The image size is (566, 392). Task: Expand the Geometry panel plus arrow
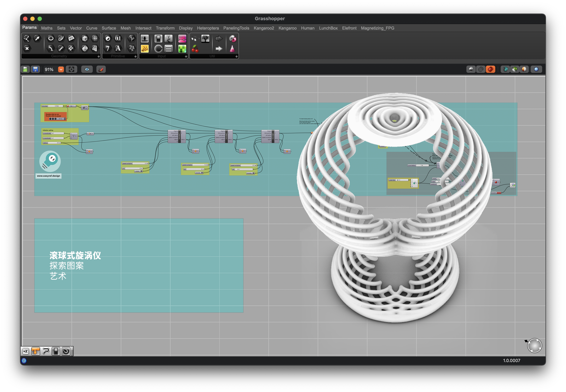pyautogui.click(x=99, y=56)
